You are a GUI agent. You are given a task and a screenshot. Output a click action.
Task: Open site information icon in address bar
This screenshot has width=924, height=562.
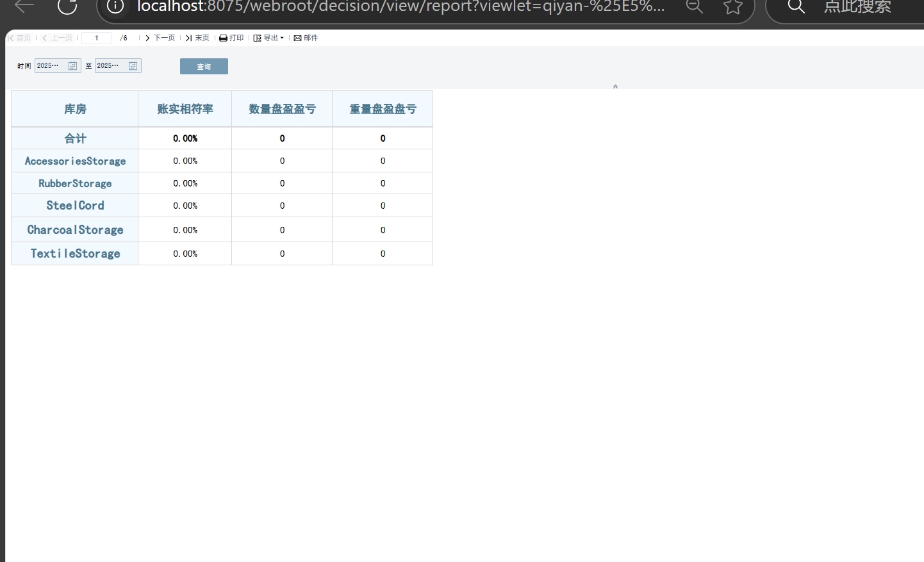(115, 6)
